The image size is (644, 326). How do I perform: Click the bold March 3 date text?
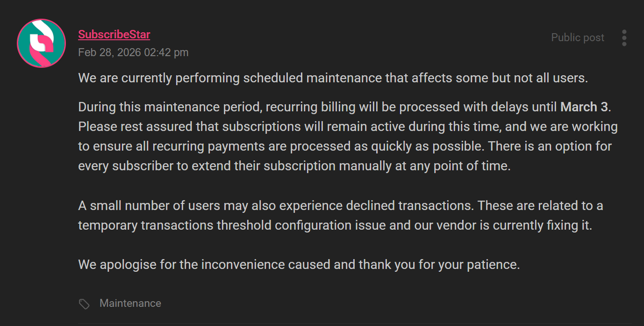(x=584, y=107)
